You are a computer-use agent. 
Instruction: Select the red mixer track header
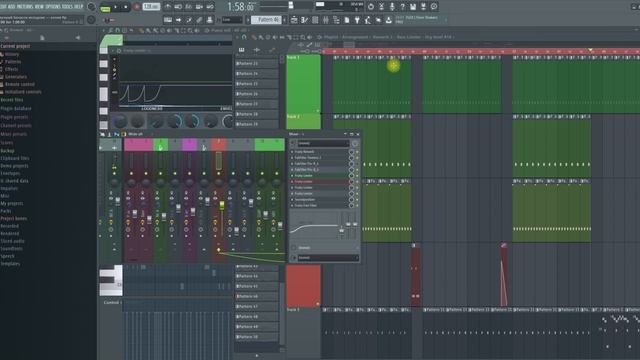coord(219,144)
